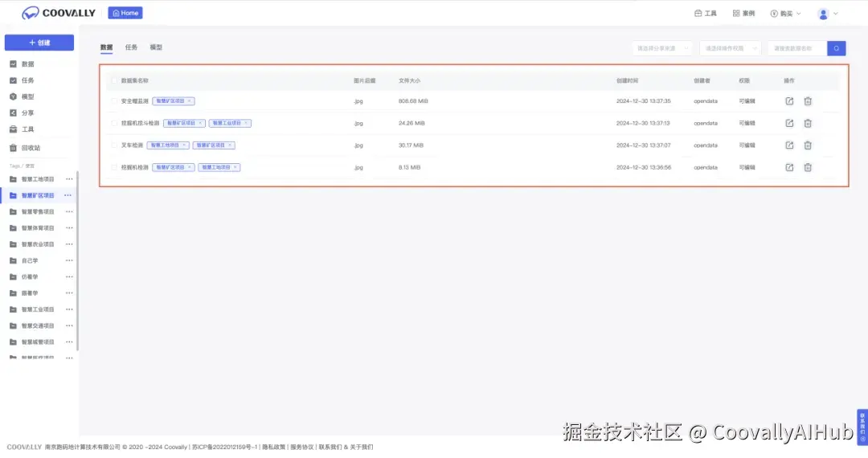Check the 24.26 MiB dataset row checkbox

pyautogui.click(x=114, y=124)
